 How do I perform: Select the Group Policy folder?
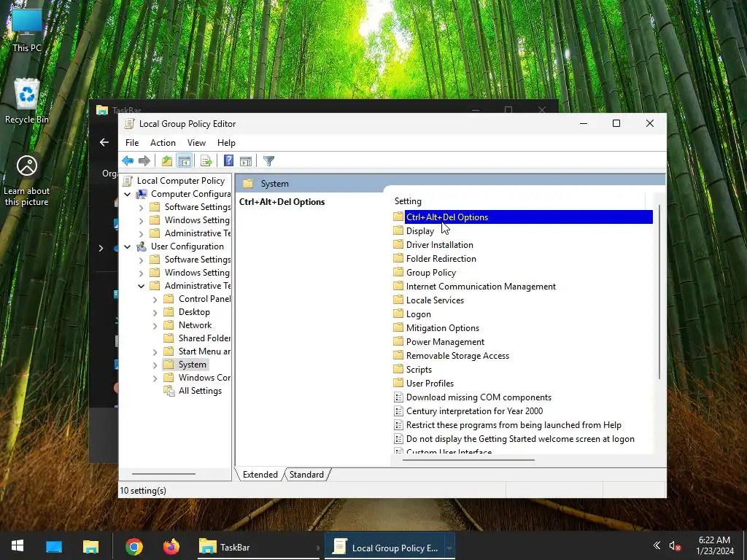pos(430,272)
